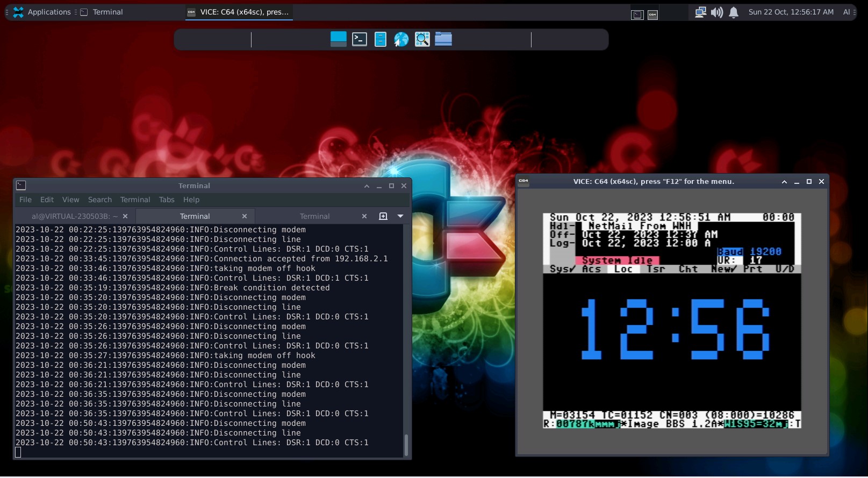Switch to the rightmost Terminal tab
This screenshot has width=868, height=478.
314,216
